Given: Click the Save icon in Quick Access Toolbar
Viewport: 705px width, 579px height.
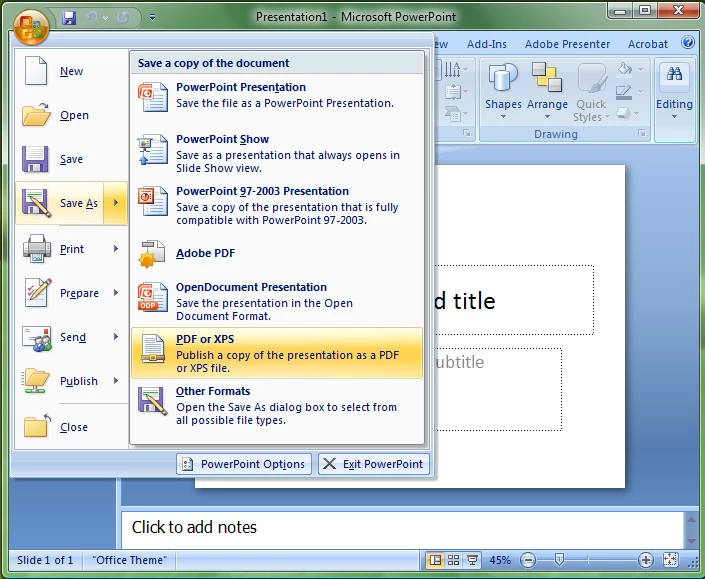Looking at the screenshot, I should 69,18.
